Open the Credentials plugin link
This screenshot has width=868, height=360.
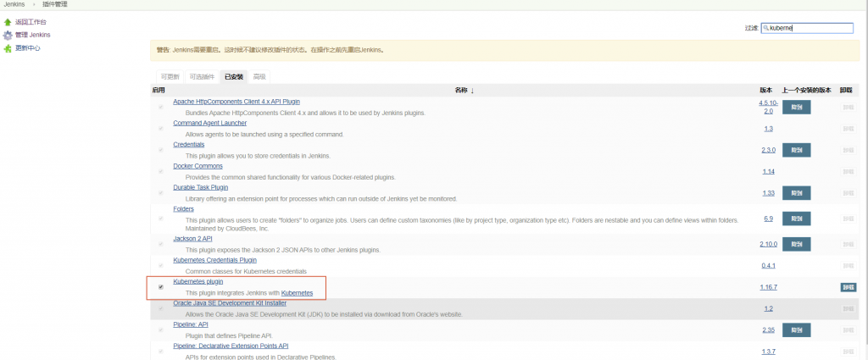click(x=189, y=144)
